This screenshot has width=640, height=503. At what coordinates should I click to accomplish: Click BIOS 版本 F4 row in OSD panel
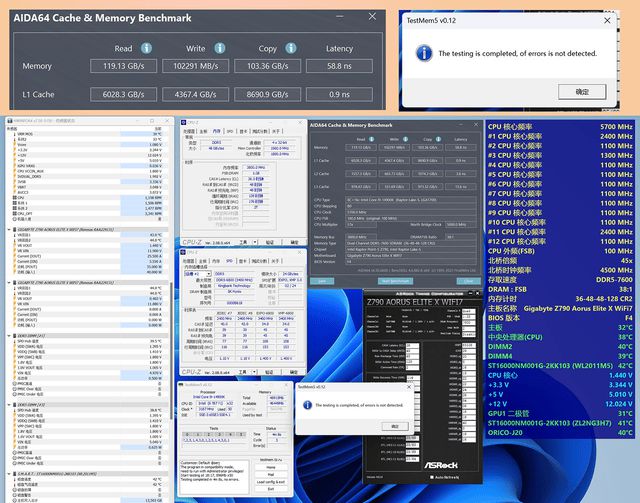click(560, 318)
